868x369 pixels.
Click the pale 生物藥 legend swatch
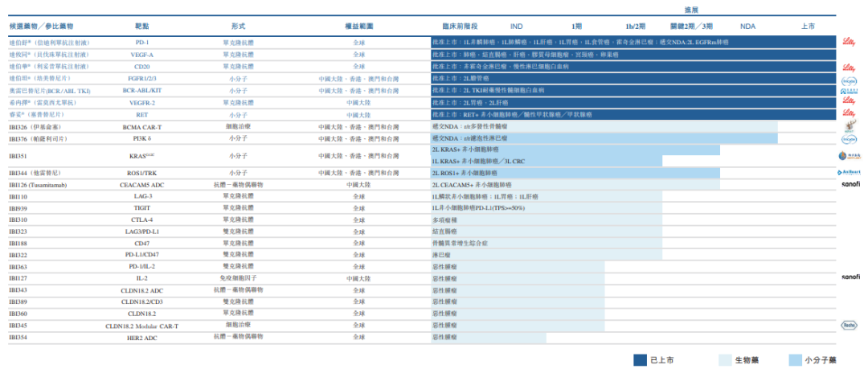pyautogui.click(x=724, y=359)
